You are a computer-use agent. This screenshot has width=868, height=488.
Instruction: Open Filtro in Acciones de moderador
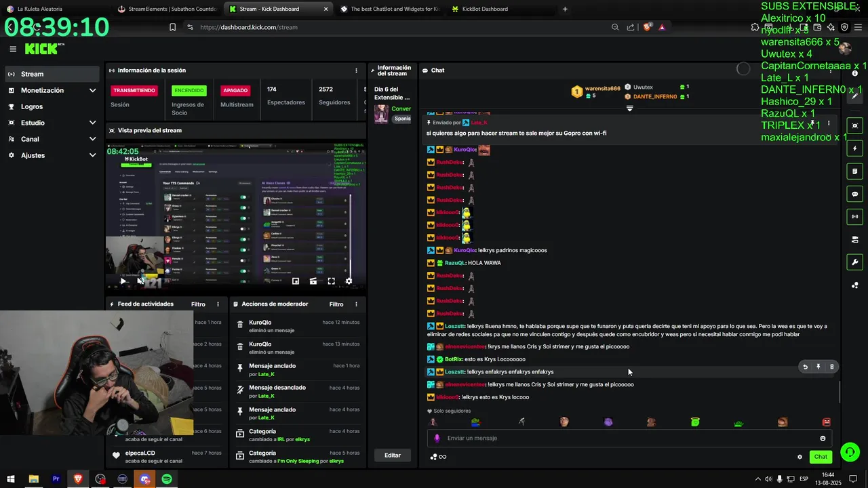336,304
